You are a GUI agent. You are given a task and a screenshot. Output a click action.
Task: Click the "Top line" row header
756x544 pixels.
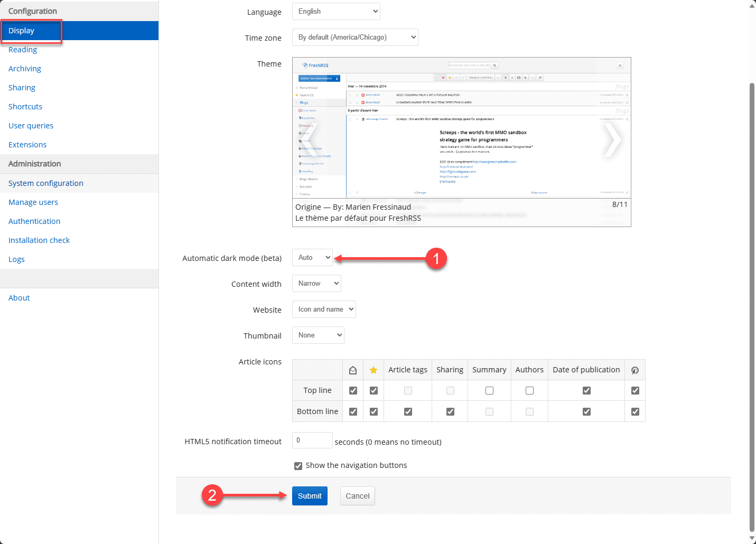[x=318, y=390]
